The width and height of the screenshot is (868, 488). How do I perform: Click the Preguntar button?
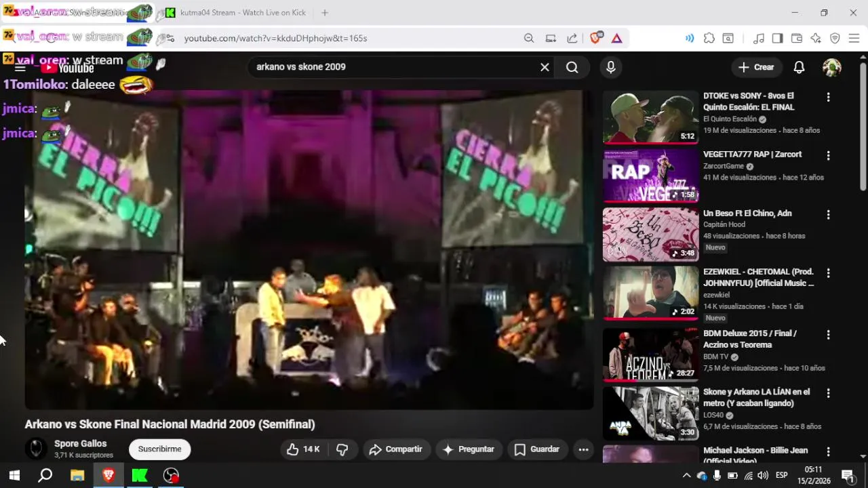469,449
